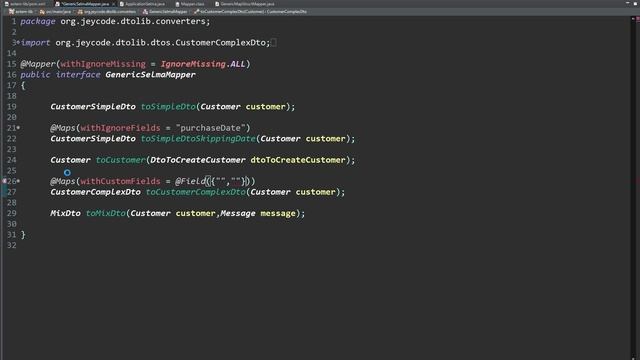Click the src/main/java breadcrumb
640x360 pixels.
(58, 11)
